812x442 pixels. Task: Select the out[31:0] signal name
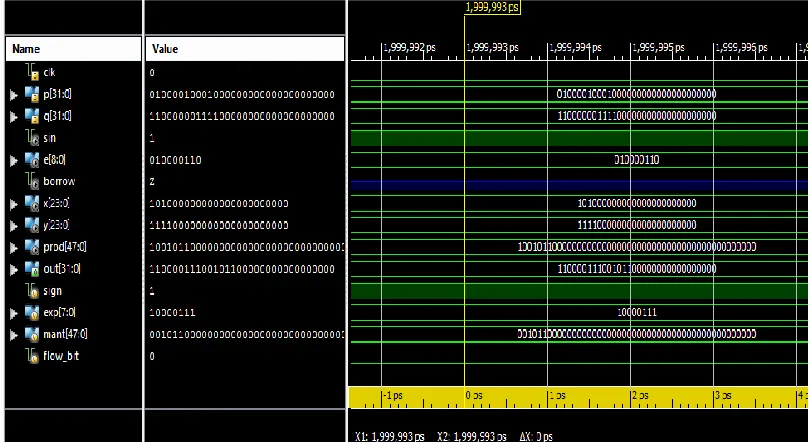[x=62, y=269]
